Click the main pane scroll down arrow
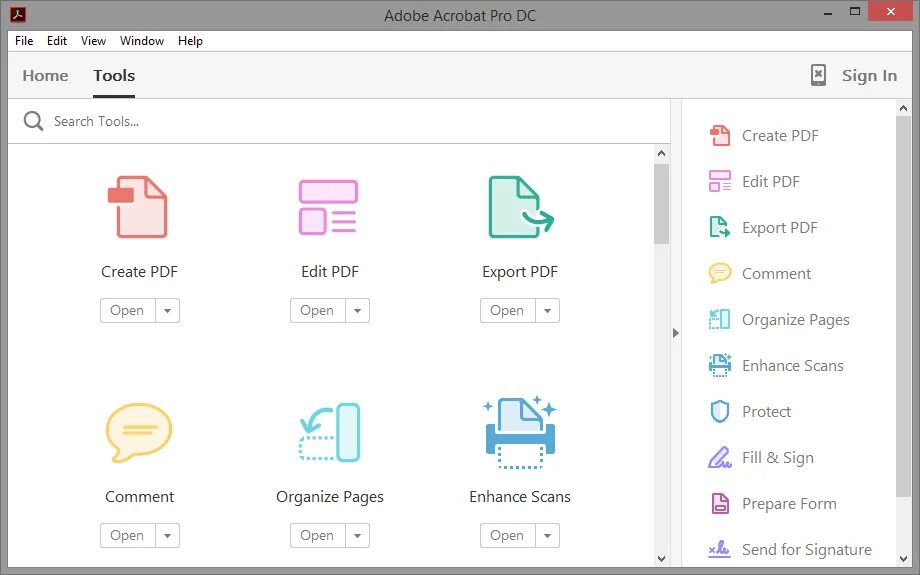Screen dimensions: 920x575 tap(661, 559)
